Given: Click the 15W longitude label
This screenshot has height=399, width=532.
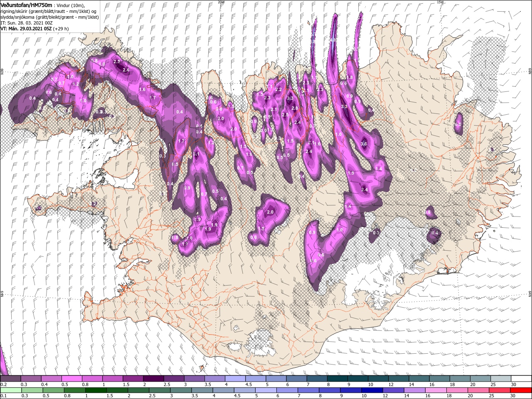Looking at the screenshot, I should point(441,2).
